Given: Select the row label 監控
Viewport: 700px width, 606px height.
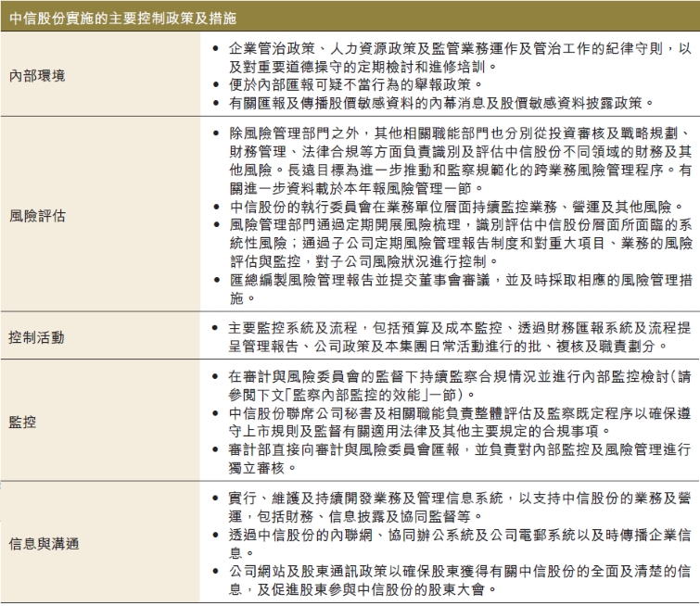Looking at the screenshot, I should click(x=22, y=422).
